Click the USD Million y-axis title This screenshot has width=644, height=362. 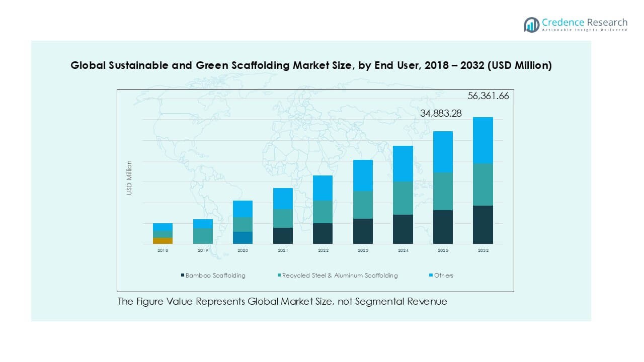pos(129,177)
